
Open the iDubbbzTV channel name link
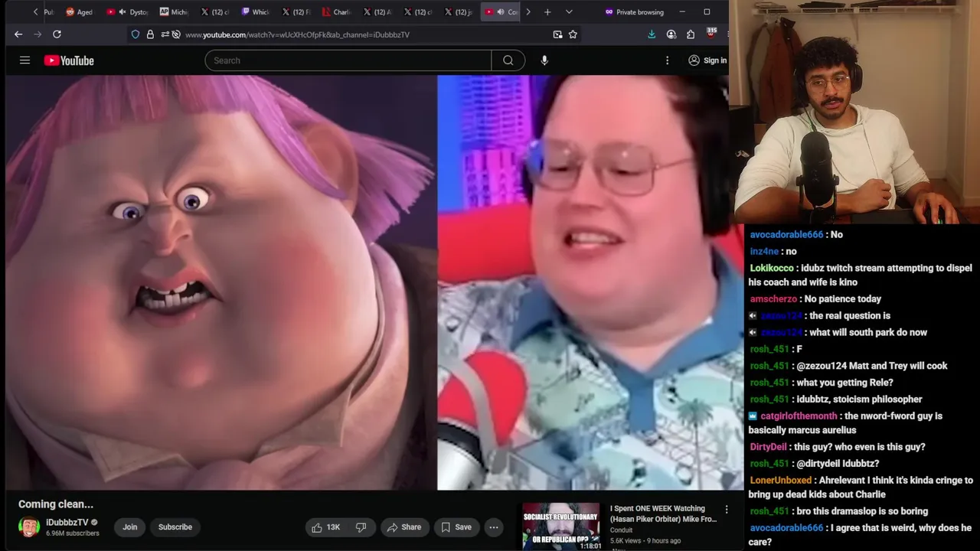click(67, 523)
